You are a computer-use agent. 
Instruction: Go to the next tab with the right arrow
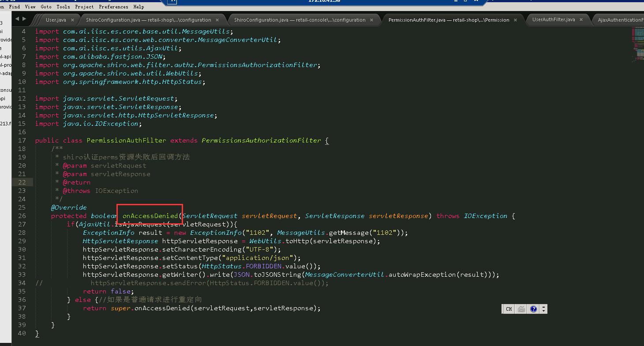pos(24,19)
